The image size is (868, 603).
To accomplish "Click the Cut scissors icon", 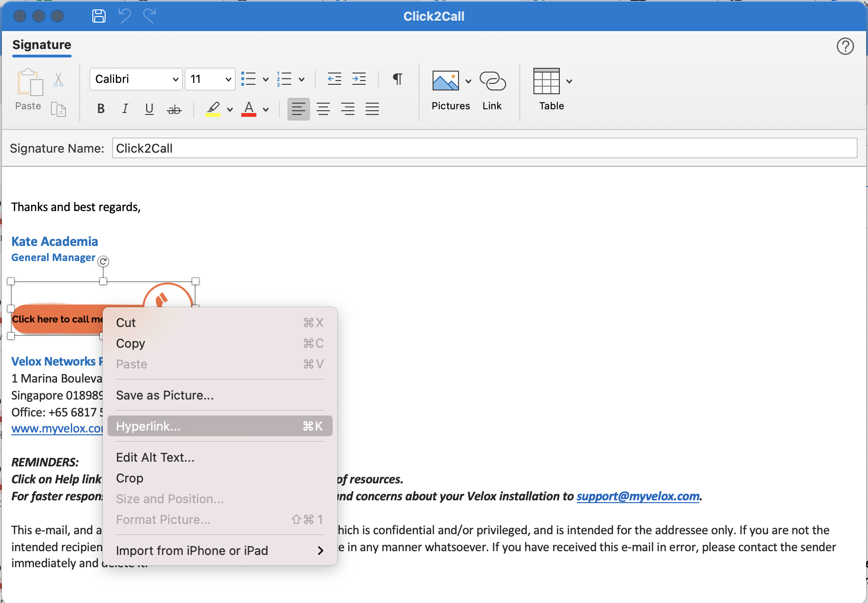I will 58,79.
